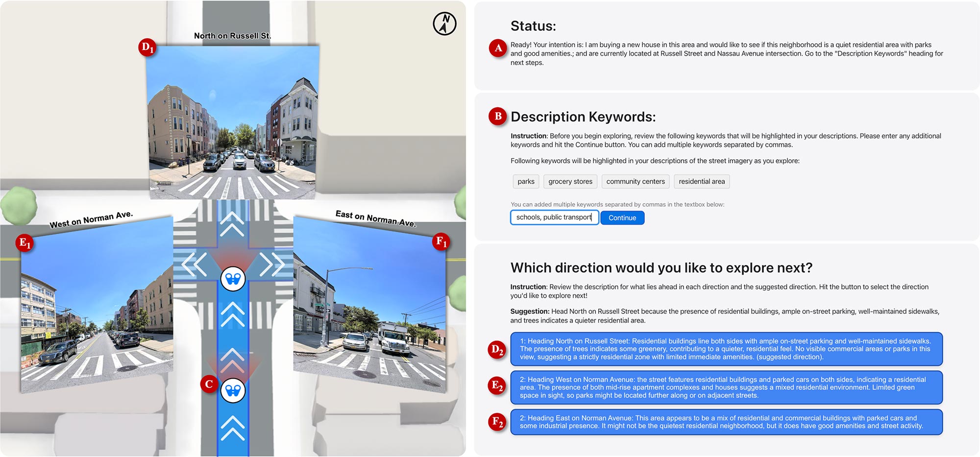Select the 'residential area' keyword chip
The height and width of the screenshot is (457, 980).
[702, 181]
